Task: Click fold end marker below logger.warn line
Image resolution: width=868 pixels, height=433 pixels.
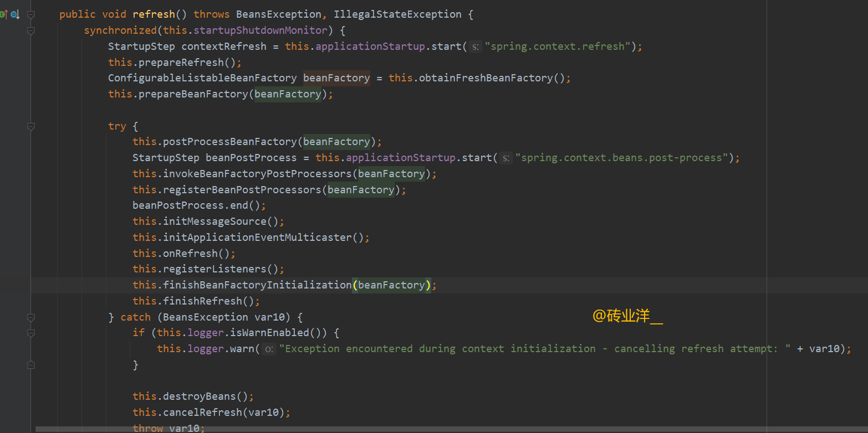Action: click(31, 365)
